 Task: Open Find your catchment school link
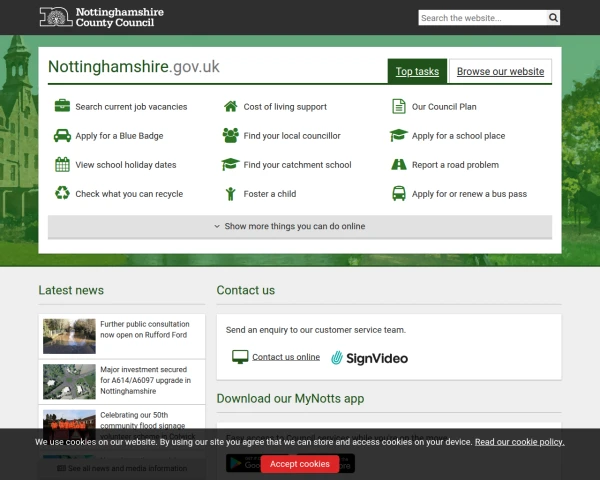point(297,165)
